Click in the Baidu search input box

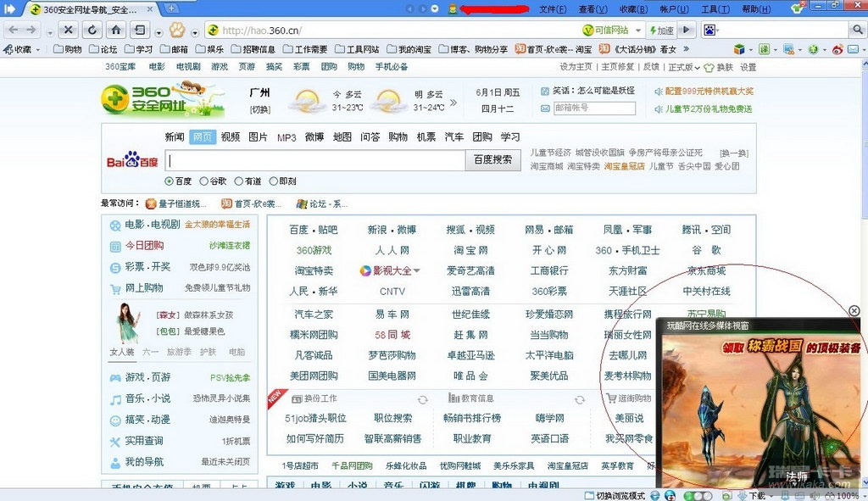pos(315,160)
